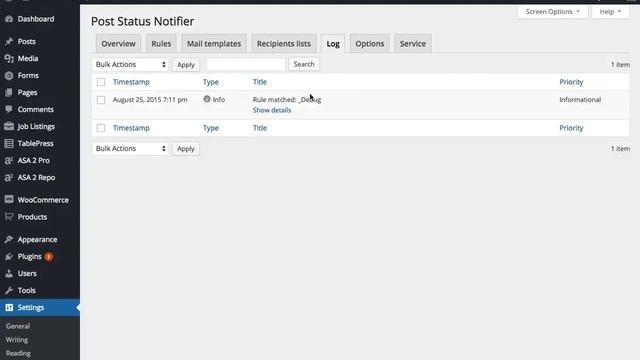Click the 'Informational' priority value
The width and height of the screenshot is (640, 360).
click(x=580, y=100)
